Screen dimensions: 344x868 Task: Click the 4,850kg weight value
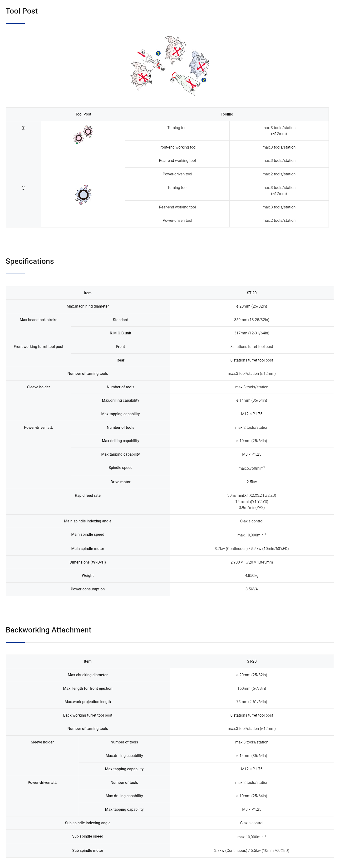pyautogui.click(x=252, y=575)
